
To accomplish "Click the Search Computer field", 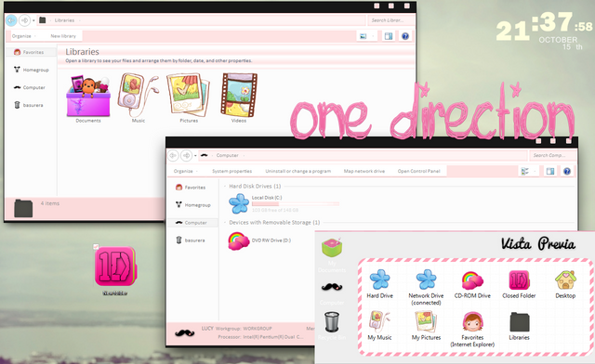I will pos(551,155).
